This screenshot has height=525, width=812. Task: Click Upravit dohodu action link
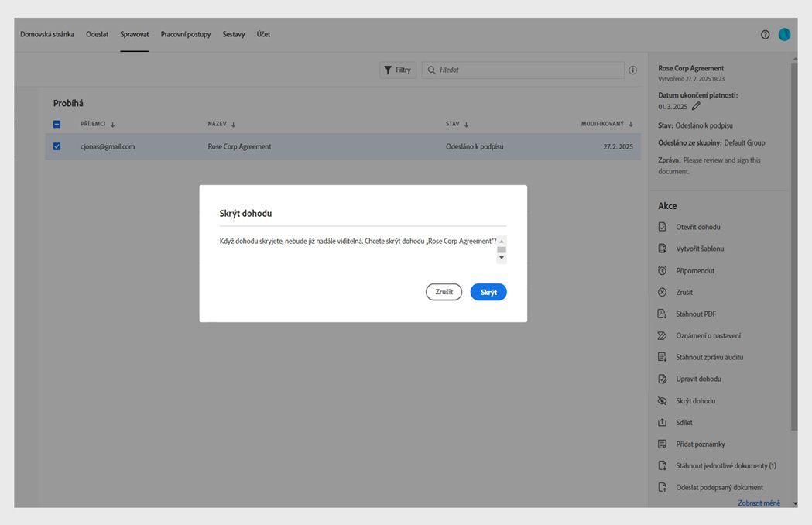coord(698,379)
